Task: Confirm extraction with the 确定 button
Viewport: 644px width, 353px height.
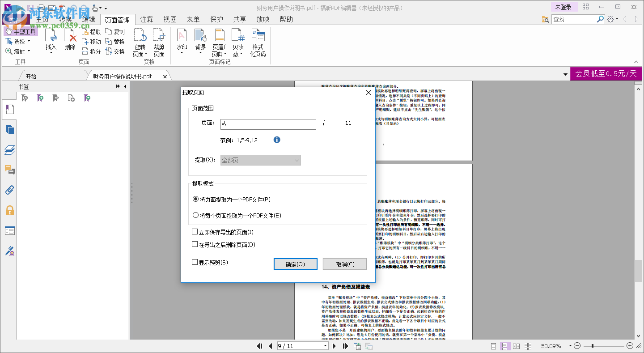Action: (x=295, y=264)
